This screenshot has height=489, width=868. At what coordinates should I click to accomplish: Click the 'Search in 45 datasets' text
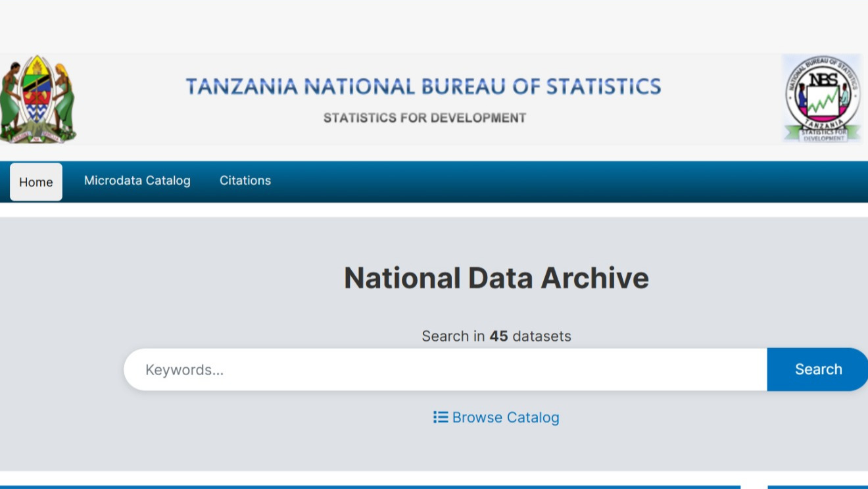click(496, 336)
